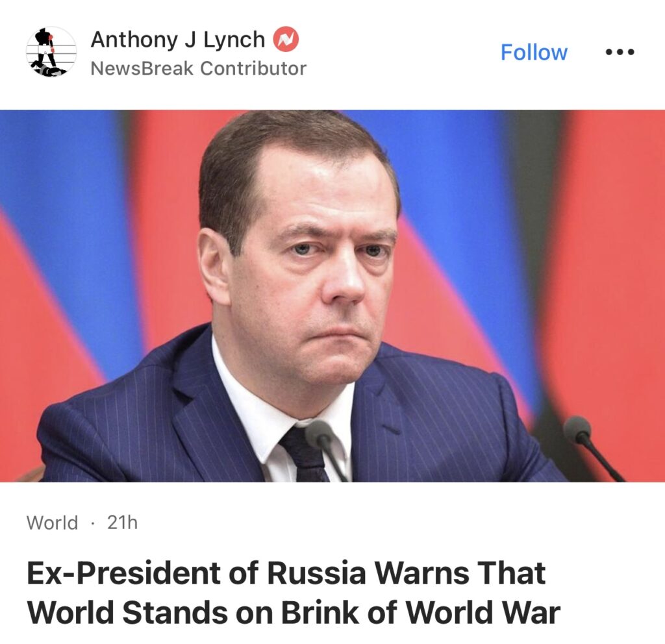Viewport: 665px width, 644px height.
Task: Open the three-dot more options menu
Action: click(x=620, y=52)
